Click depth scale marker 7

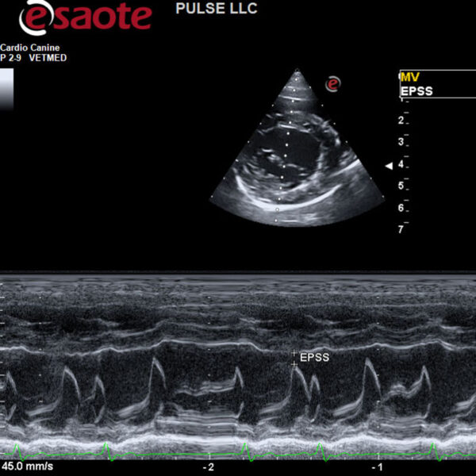coord(401,229)
